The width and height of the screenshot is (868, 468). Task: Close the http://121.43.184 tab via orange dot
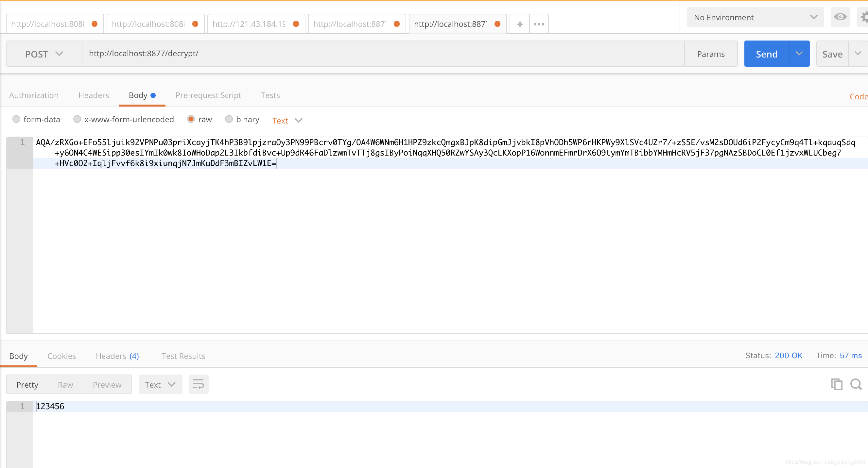pos(296,24)
